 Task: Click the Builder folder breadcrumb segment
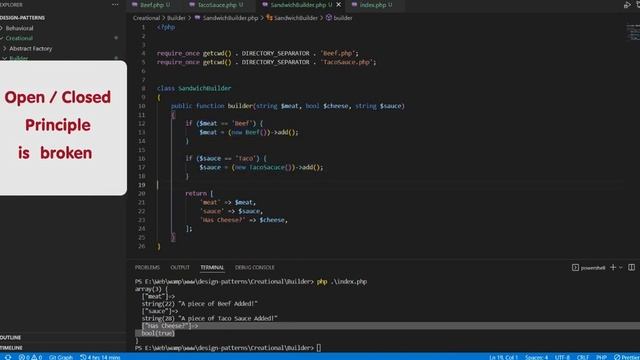(176, 18)
